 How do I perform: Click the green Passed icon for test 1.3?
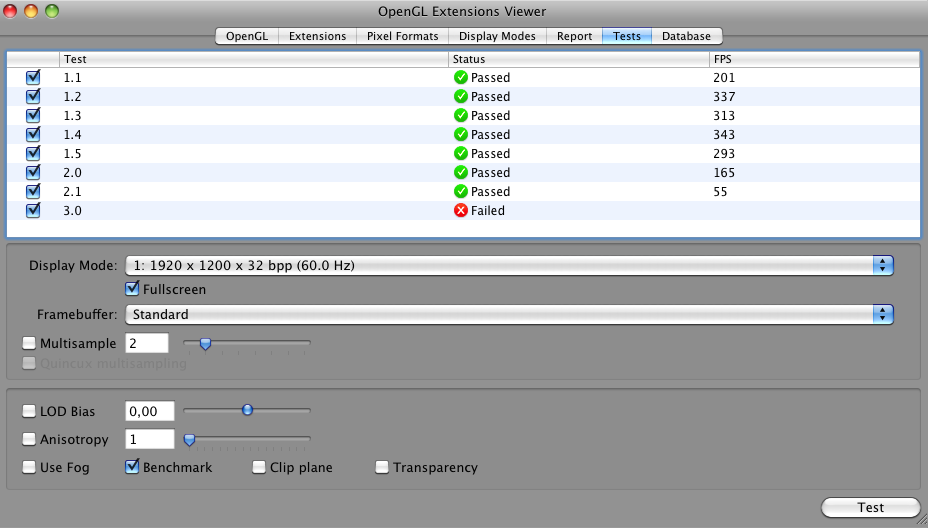460,115
